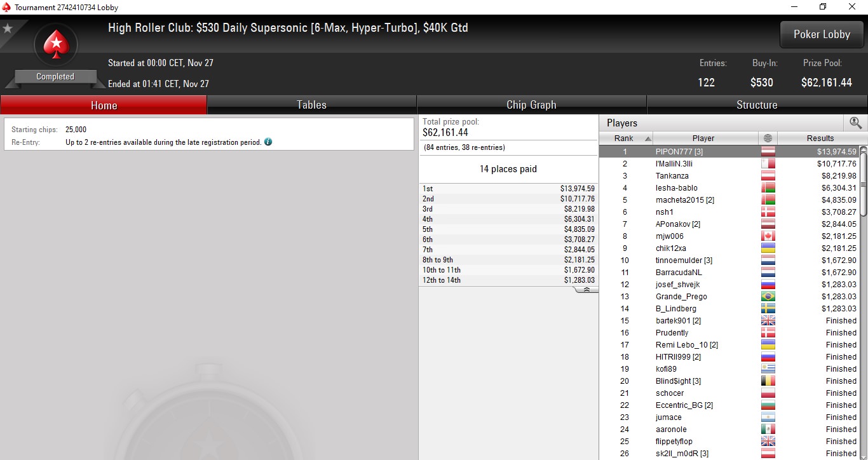Sort by the Player column header

(x=703, y=138)
